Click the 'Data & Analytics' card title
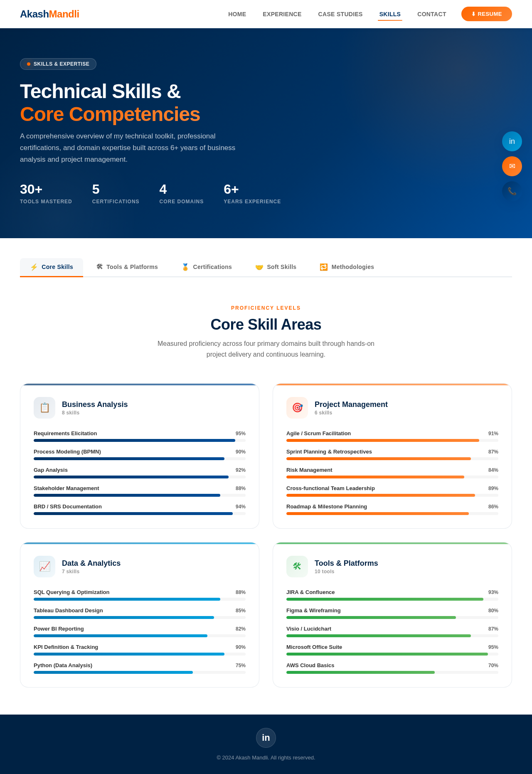The image size is (532, 774). pos(91,563)
